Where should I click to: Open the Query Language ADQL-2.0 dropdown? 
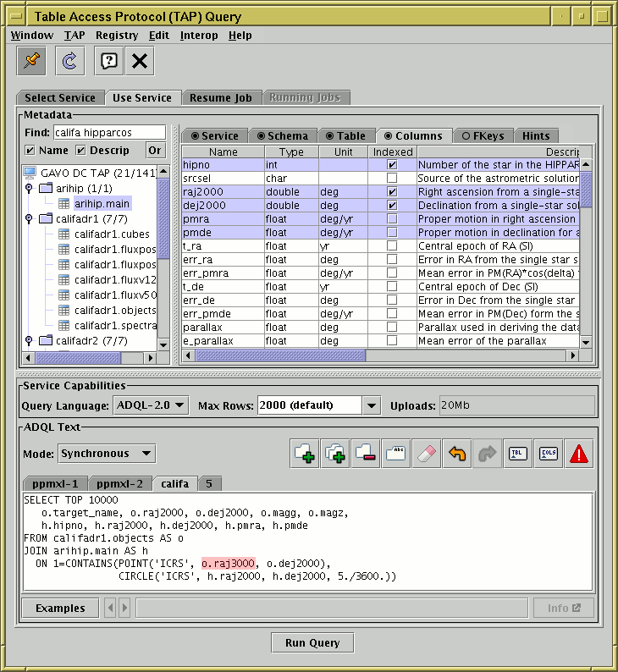pyautogui.click(x=151, y=405)
